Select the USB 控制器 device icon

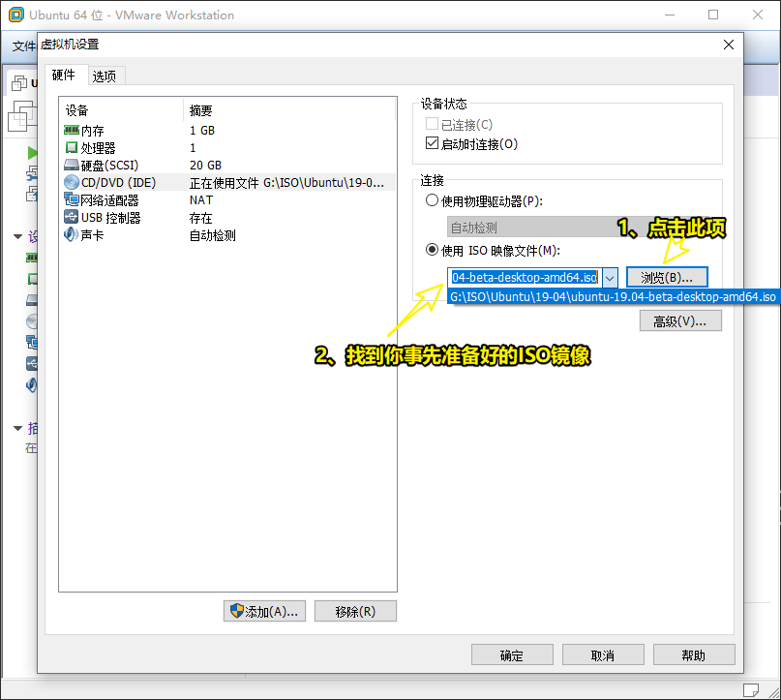pyautogui.click(x=72, y=217)
